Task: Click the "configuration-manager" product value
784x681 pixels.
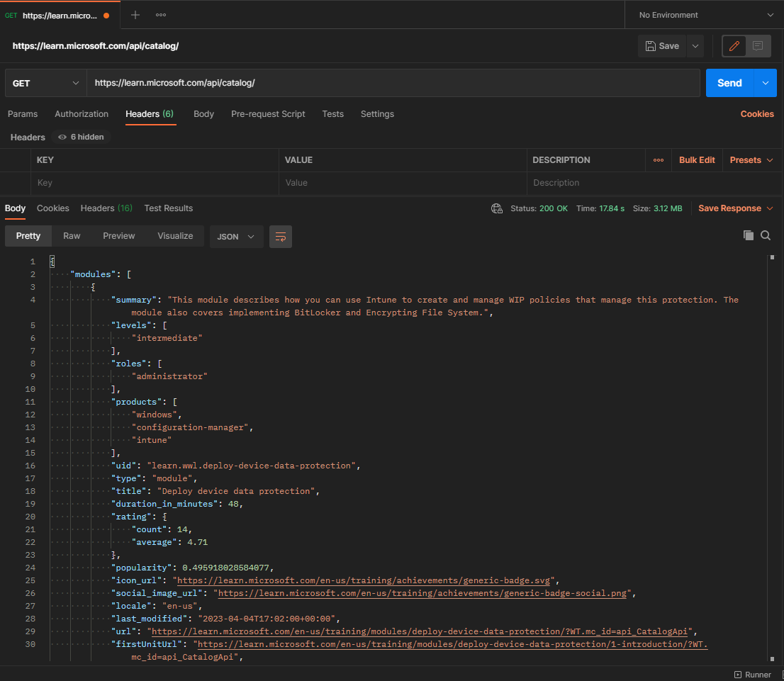Action: [190, 427]
